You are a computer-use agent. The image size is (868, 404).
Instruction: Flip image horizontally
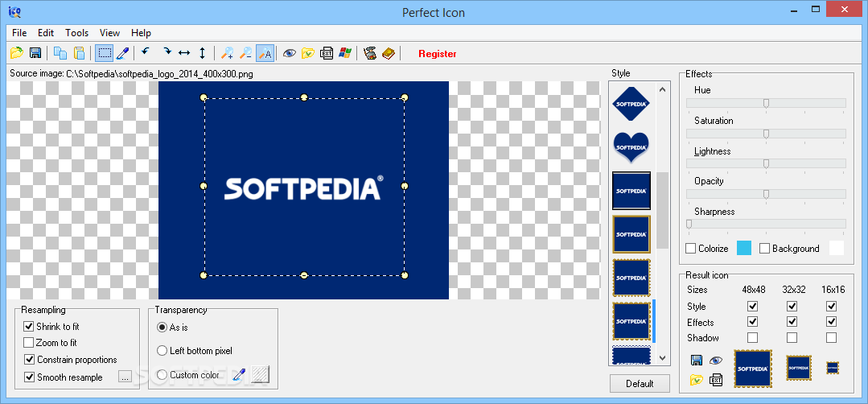pyautogui.click(x=184, y=53)
